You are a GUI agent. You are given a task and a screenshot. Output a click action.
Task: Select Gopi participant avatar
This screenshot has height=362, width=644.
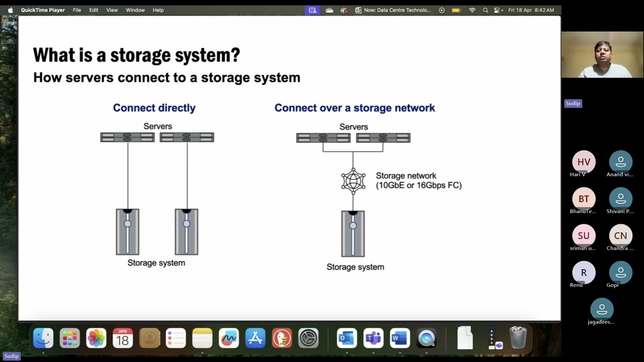coord(621,273)
